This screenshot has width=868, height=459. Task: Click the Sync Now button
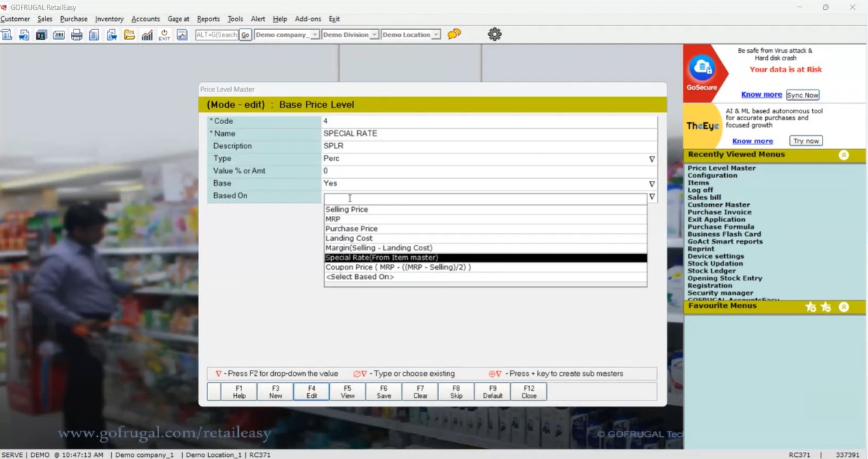[802, 95]
